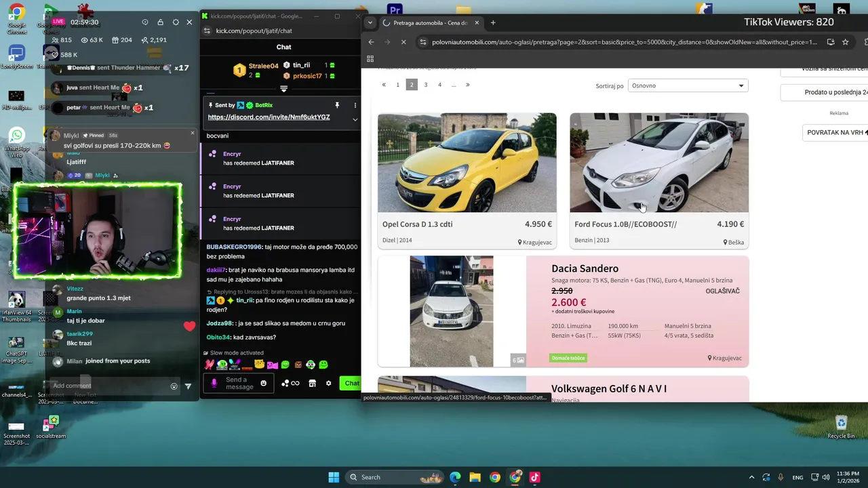Go to results page 3
The image size is (868, 488).
pyautogui.click(x=426, y=85)
